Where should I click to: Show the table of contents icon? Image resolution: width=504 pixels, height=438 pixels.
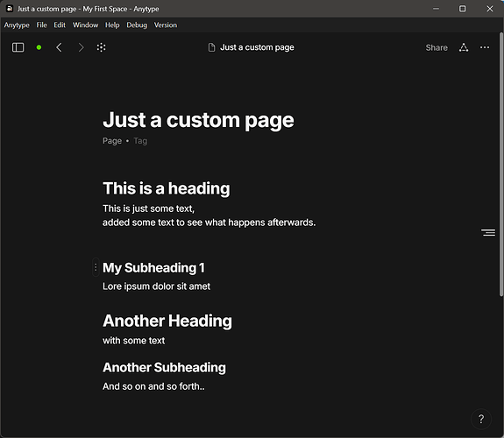coord(488,232)
